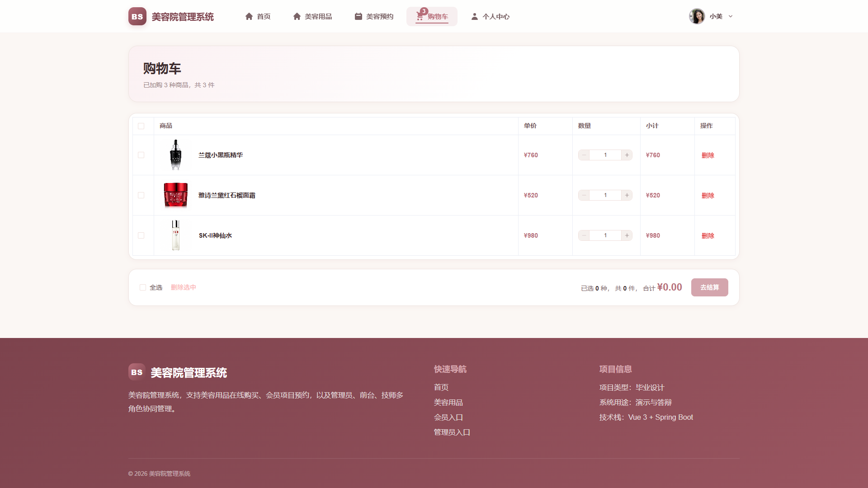This screenshot has width=868, height=488.
Task: Check the box for 兰蔻小黑瓶精华
Action: [141, 155]
